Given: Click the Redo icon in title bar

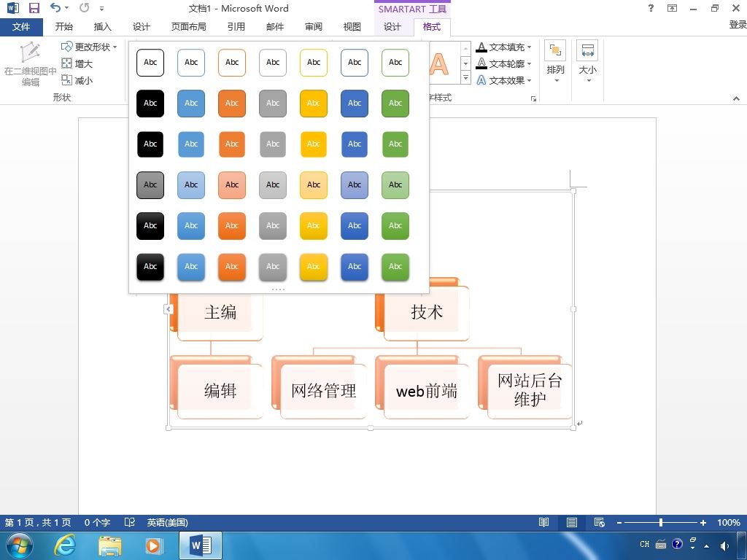Looking at the screenshot, I should pyautogui.click(x=85, y=7).
